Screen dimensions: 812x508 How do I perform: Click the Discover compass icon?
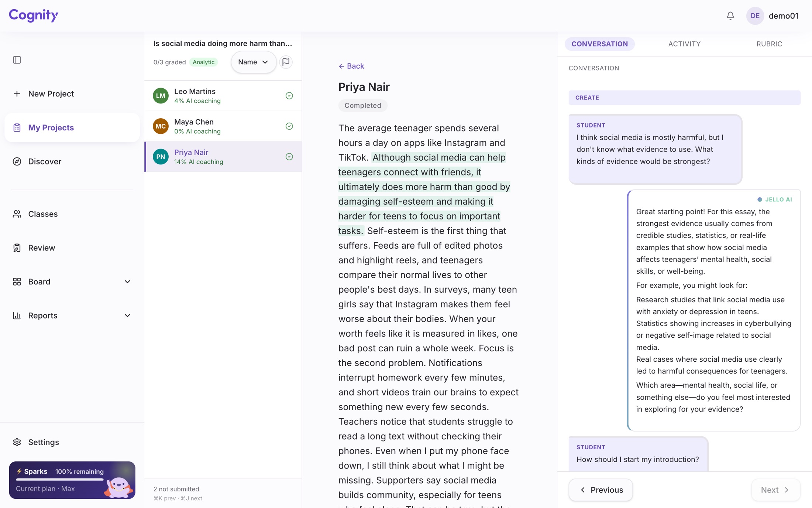pyautogui.click(x=17, y=161)
